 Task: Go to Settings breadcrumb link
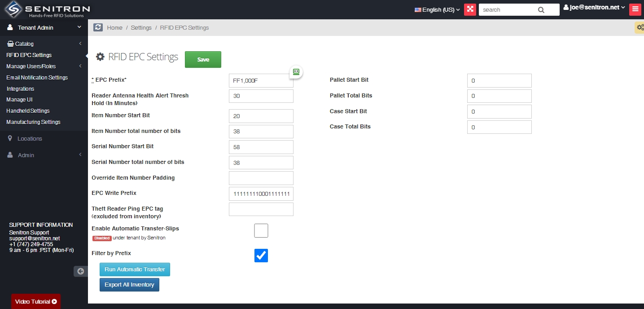tap(141, 27)
